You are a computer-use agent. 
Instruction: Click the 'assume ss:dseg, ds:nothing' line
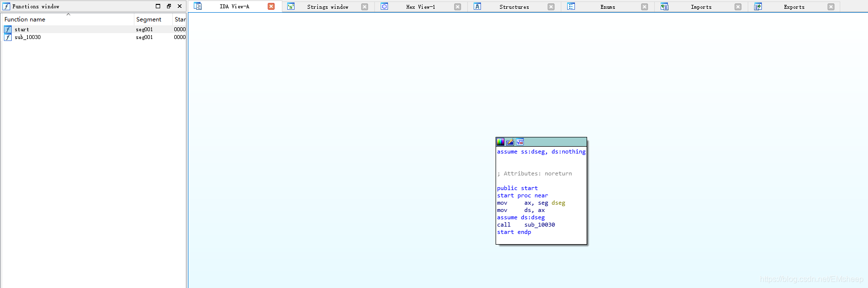pyautogui.click(x=541, y=152)
